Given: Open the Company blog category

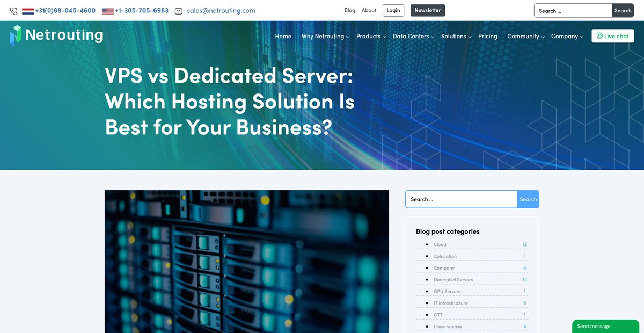Looking at the screenshot, I should 444,268.
